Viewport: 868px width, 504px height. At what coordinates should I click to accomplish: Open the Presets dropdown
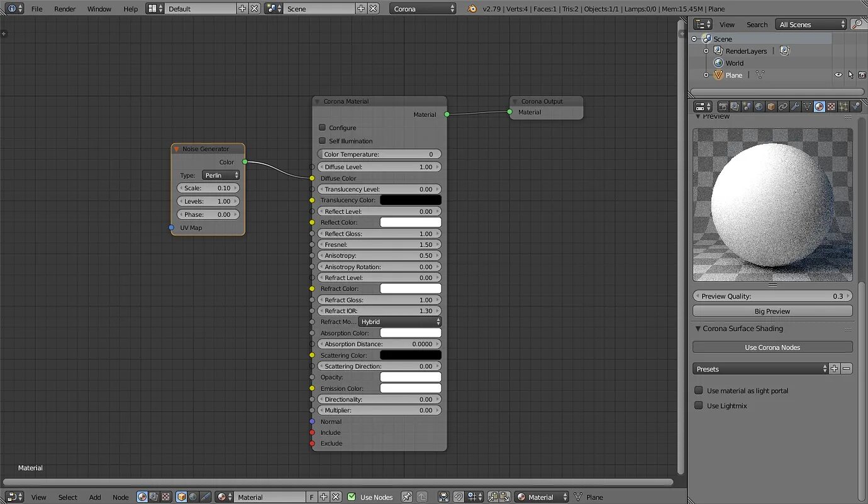(x=761, y=369)
